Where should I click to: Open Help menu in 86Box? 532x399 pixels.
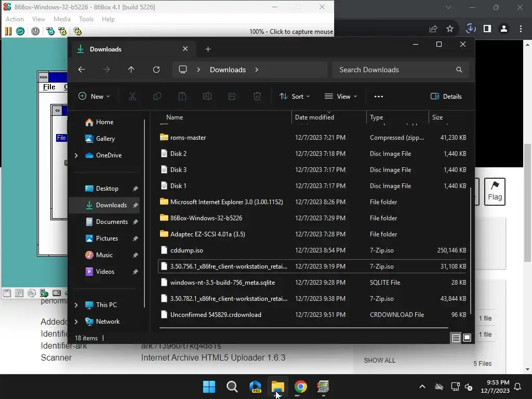[x=108, y=19]
